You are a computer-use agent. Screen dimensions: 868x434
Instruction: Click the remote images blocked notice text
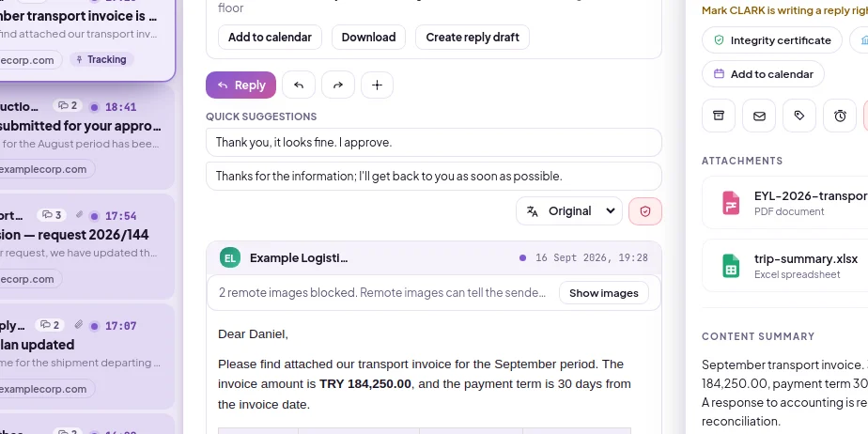pyautogui.click(x=382, y=293)
